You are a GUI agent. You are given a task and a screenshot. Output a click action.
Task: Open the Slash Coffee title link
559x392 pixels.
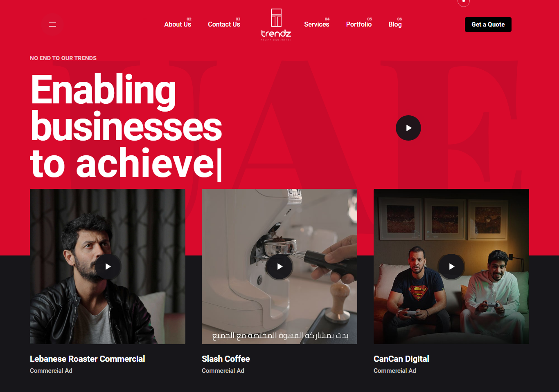[226, 359]
